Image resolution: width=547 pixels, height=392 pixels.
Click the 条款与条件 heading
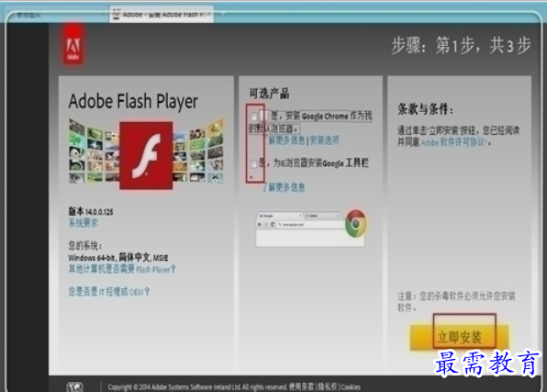[x=426, y=109]
